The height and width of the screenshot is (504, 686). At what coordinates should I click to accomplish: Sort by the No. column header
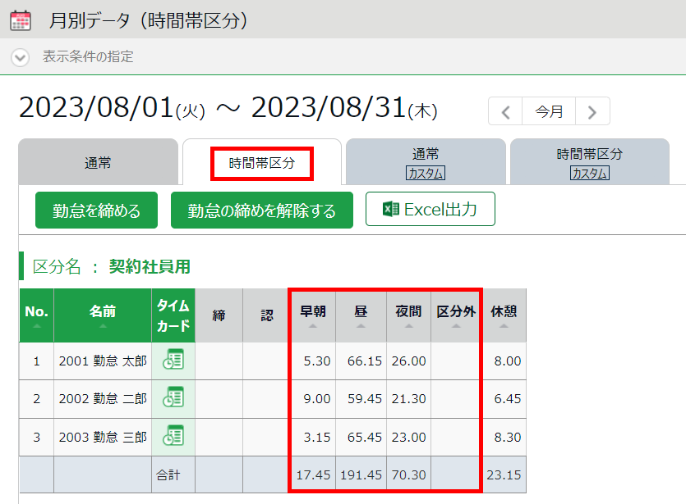[37, 313]
